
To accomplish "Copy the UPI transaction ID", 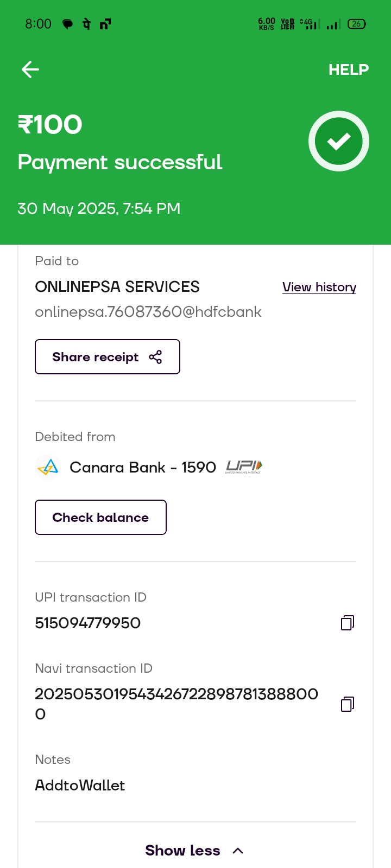I will (x=348, y=623).
